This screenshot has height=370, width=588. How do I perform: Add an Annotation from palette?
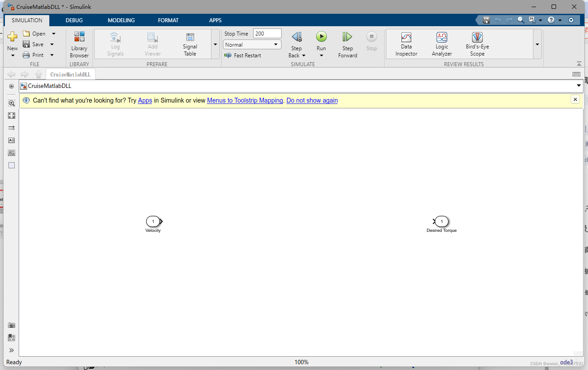(x=12, y=140)
